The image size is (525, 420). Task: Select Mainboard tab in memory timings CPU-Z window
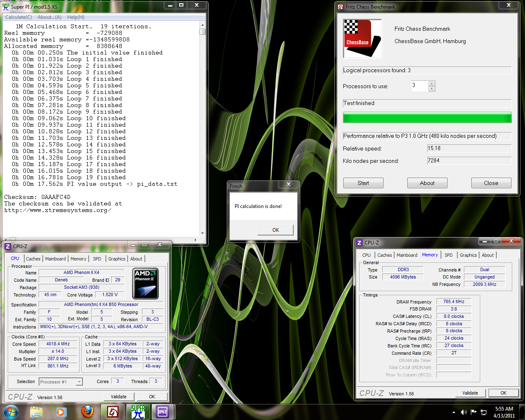407,255
